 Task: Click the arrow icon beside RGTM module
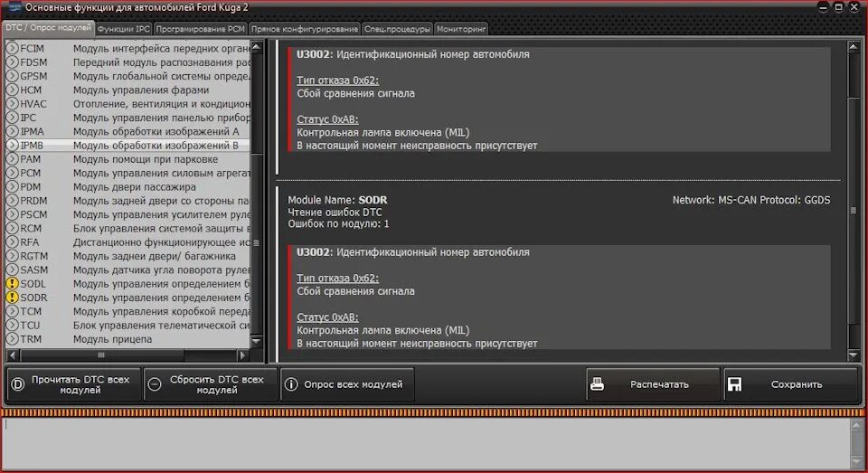coord(12,257)
